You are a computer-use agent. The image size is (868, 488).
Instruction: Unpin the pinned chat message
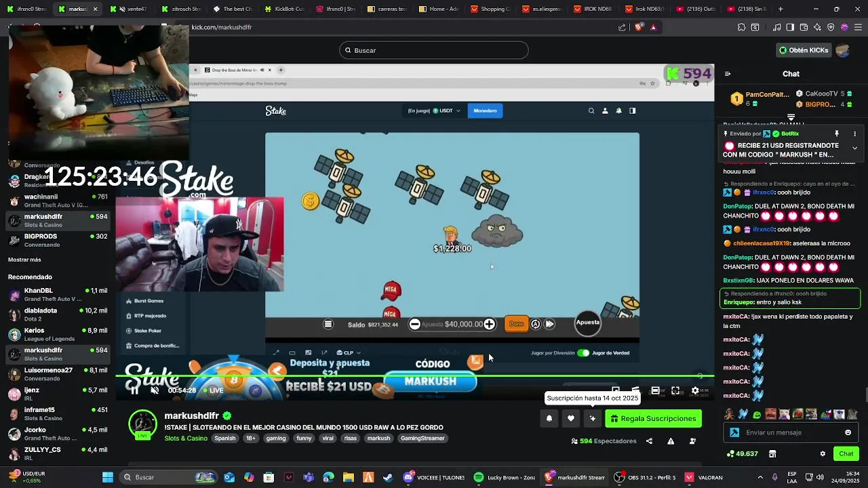click(x=837, y=134)
